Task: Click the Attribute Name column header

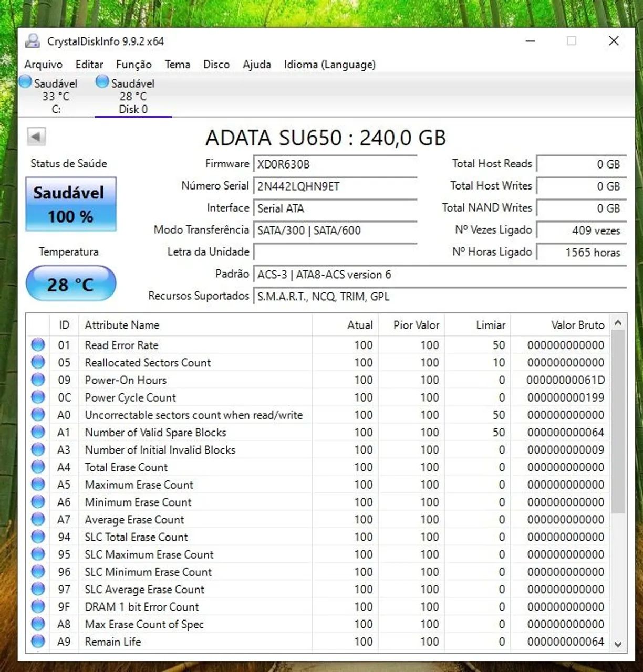Action: point(195,325)
